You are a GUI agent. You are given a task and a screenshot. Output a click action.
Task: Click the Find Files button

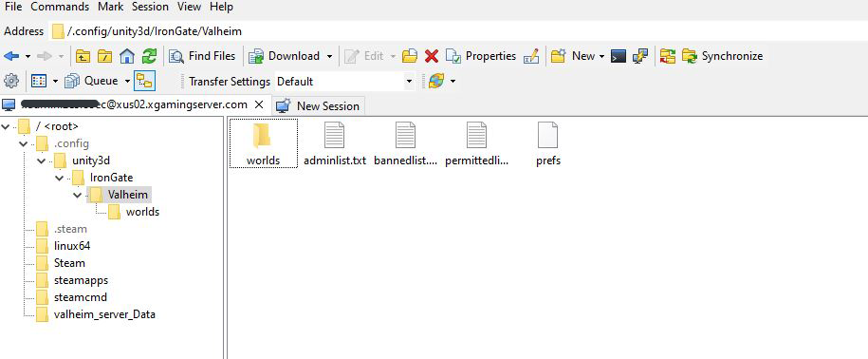click(202, 56)
